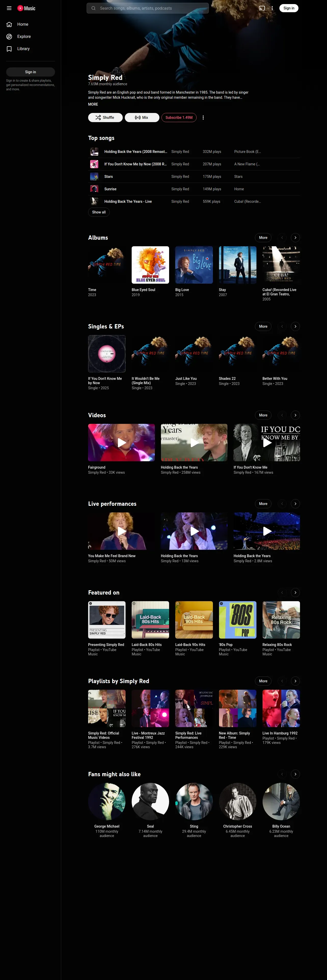
Task: Select the Sunrise song title
Action: pyautogui.click(x=110, y=189)
